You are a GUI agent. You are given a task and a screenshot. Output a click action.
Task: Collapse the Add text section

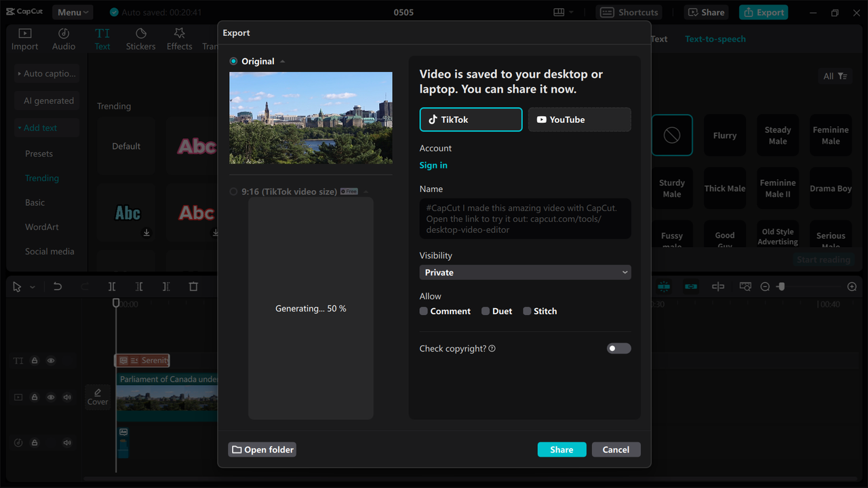pyautogui.click(x=47, y=128)
